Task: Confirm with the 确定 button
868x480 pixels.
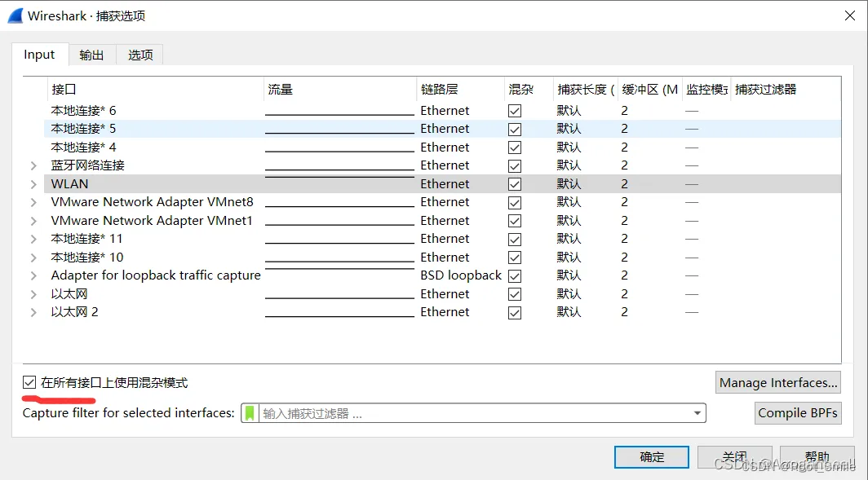Action: [x=652, y=456]
